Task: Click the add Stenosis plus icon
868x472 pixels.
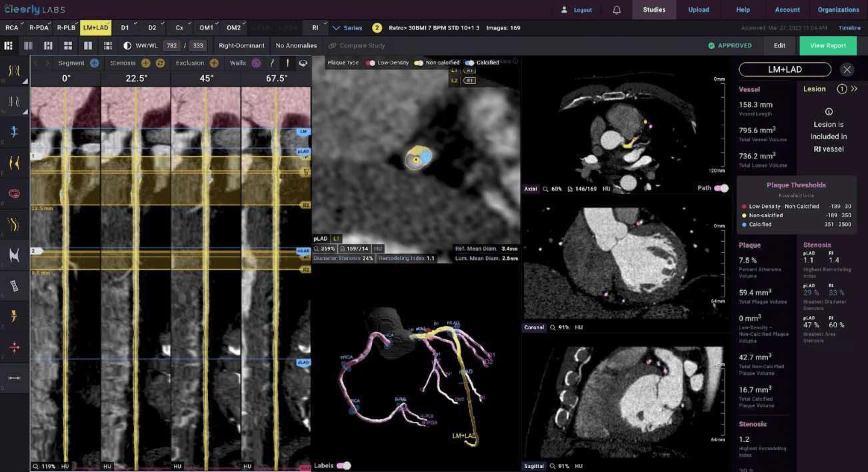Action: 146,63
